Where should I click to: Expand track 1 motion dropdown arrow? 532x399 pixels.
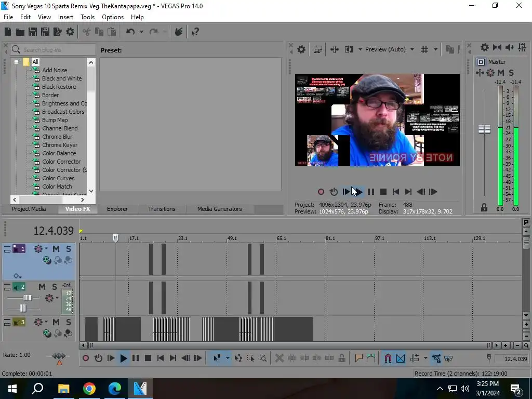point(46,248)
